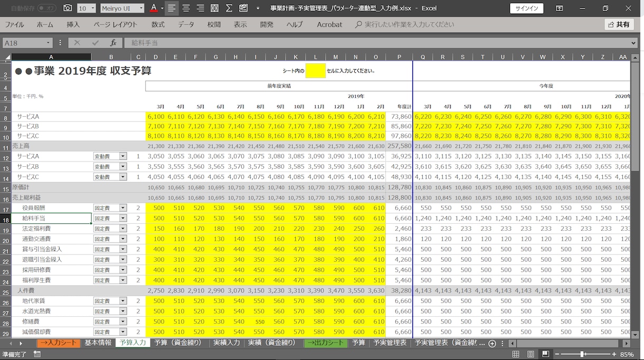
Task: Click the merge and center cells icon
Action: pos(215,8)
